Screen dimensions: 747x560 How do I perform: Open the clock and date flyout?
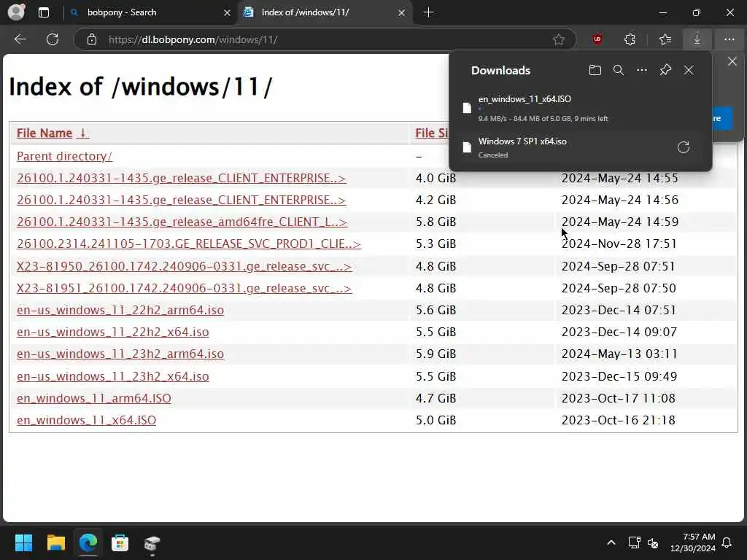coord(693,542)
